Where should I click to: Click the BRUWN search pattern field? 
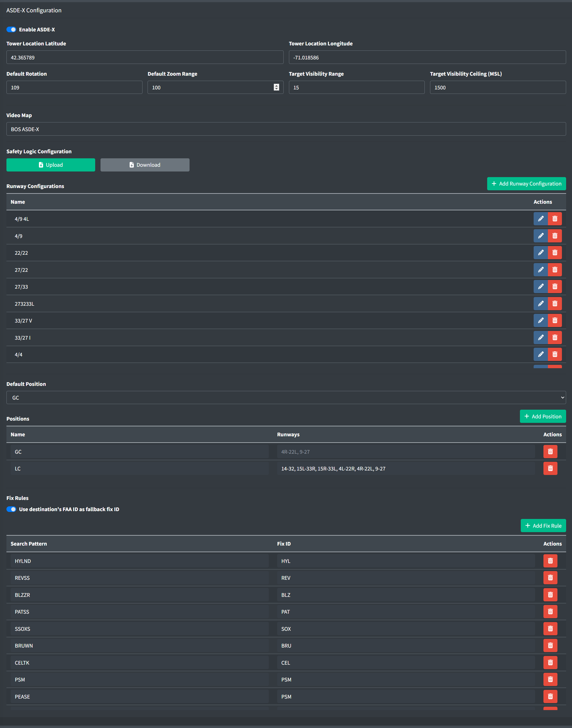[140, 645]
